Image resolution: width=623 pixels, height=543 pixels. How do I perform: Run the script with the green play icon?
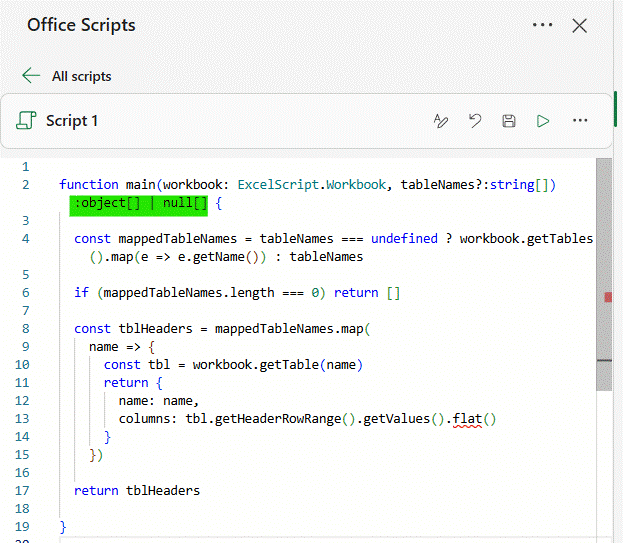click(543, 121)
